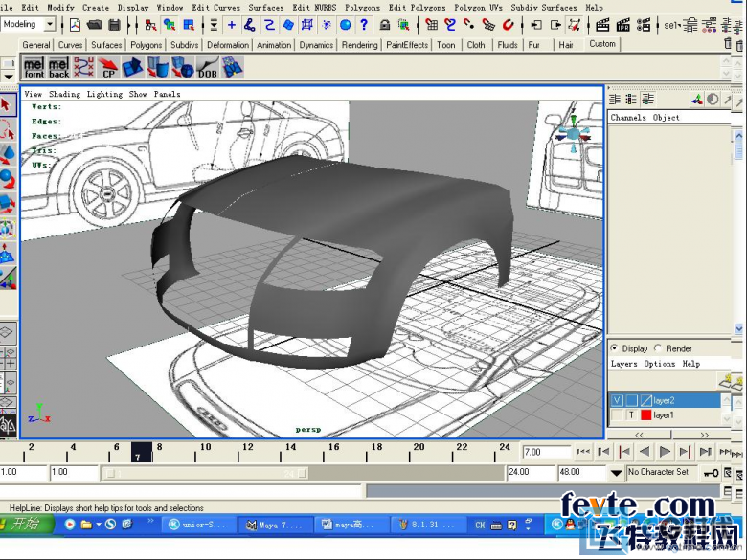
Task: Switch to the Surfaces shelf tab
Action: (x=106, y=45)
